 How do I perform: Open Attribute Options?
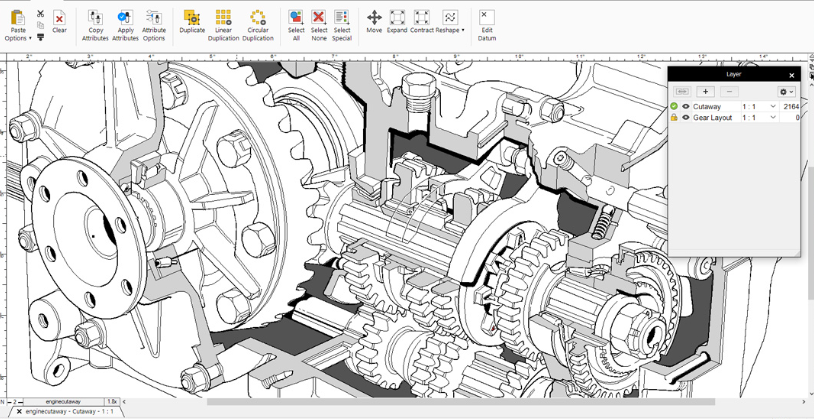(x=154, y=25)
